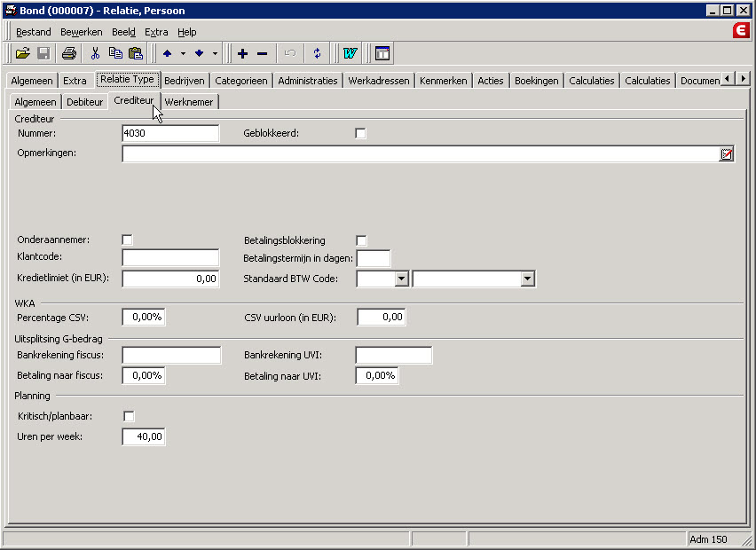Open dropdown arrow beside the up arrow
Viewport: 756px width, 550px height.
(x=183, y=53)
